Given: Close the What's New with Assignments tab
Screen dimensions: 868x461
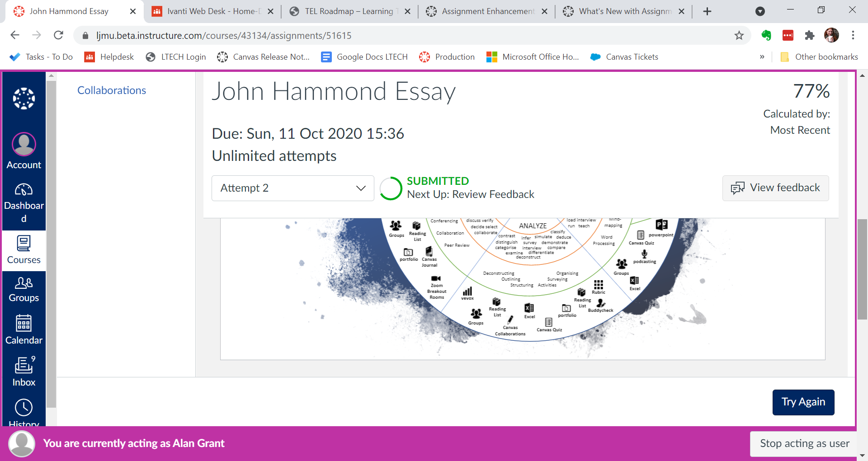Looking at the screenshot, I should click(681, 11).
